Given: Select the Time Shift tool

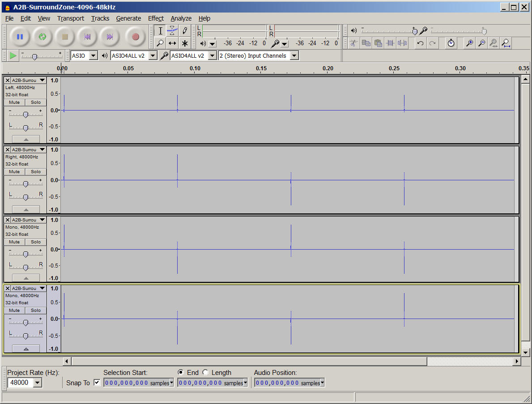Looking at the screenshot, I should tap(172, 43).
